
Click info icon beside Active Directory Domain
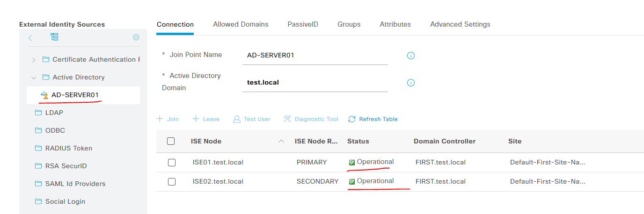[x=411, y=83]
